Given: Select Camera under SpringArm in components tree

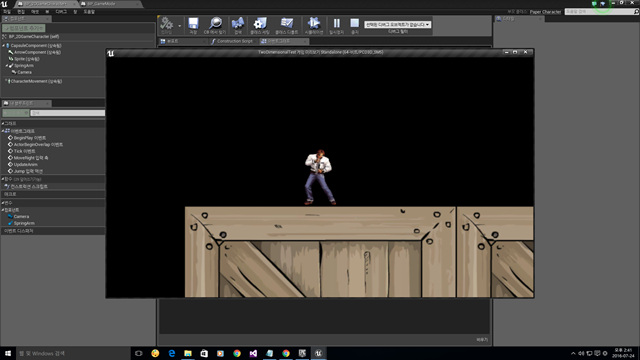Looking at the screenshot, I should coord(24,72).
